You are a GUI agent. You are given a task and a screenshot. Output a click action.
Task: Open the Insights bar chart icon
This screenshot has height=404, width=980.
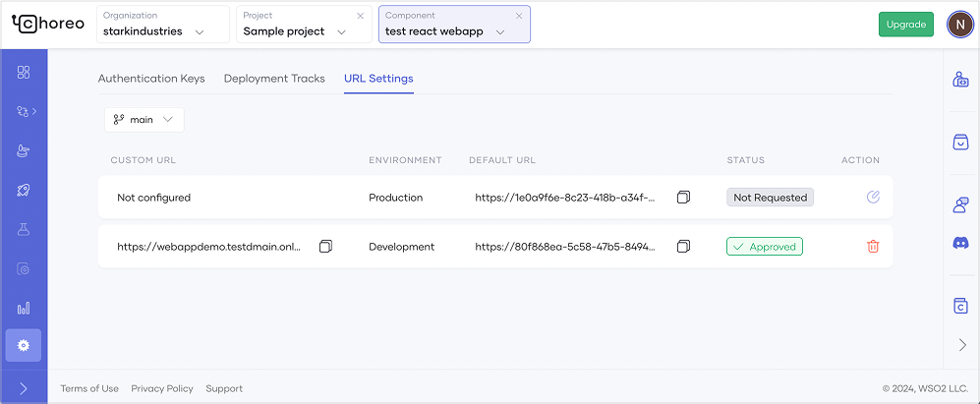pyautogui.click(x=24, y=308)
